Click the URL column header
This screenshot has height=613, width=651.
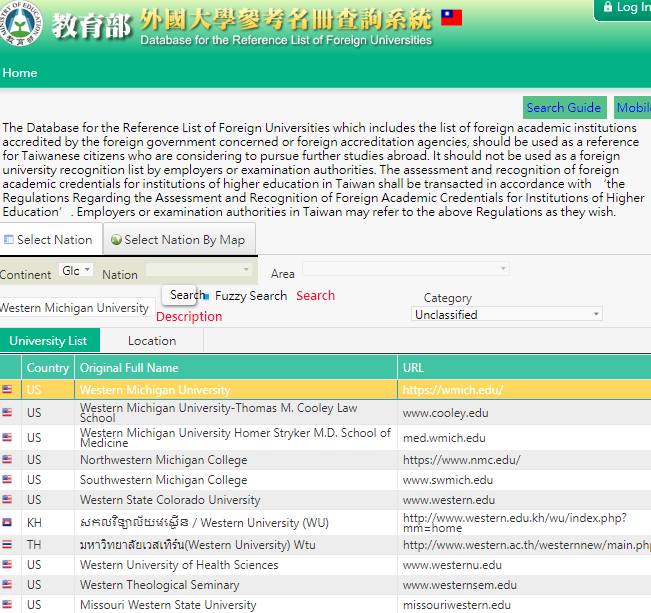(524, 368)
